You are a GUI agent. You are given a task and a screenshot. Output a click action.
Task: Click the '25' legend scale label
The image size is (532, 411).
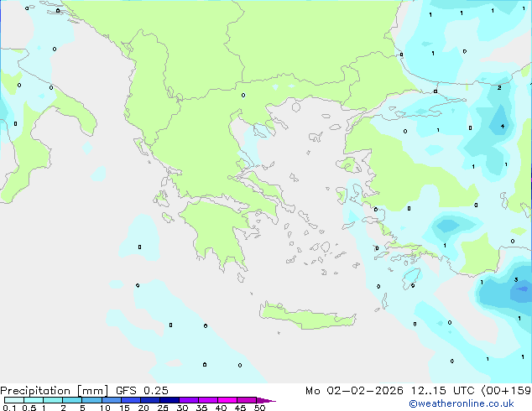point(163,408)
